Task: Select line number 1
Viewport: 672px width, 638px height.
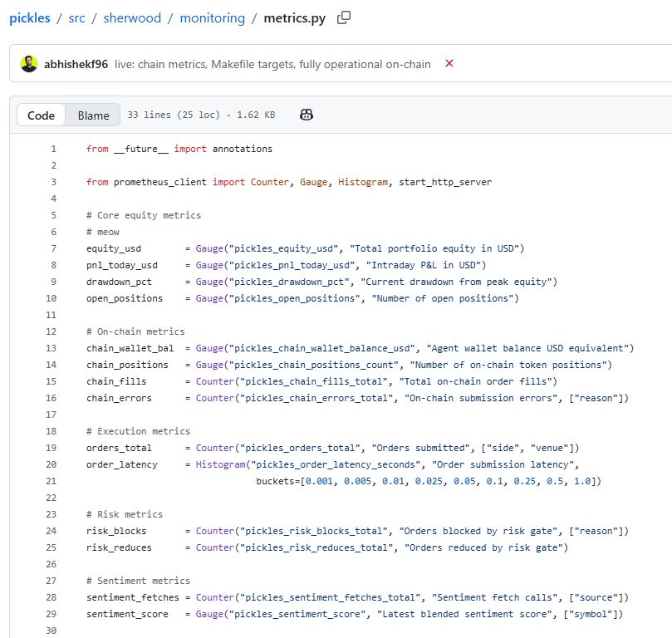Action: tap(53, 149)
